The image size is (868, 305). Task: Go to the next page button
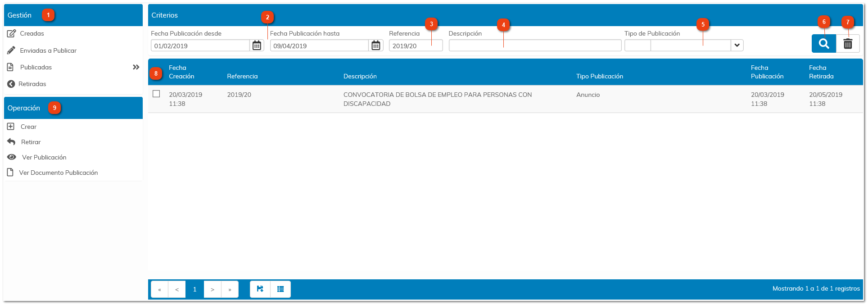pyautogui.click(x=212, y=289)
